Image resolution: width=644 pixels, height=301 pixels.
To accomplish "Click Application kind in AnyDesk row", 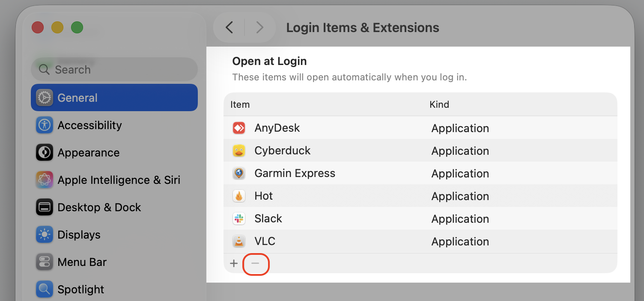I will pos(460,128).
